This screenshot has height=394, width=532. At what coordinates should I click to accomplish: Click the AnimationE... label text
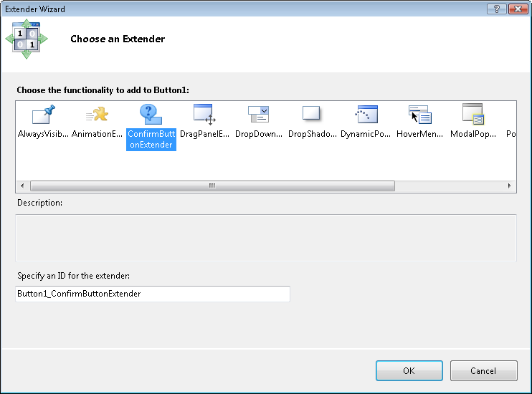(97, 134)
